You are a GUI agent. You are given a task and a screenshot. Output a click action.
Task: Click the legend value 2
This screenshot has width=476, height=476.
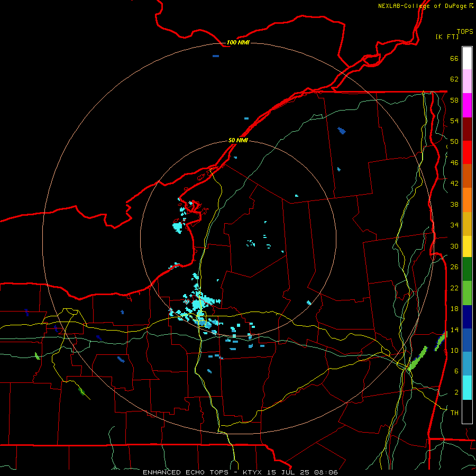point(456,392)
